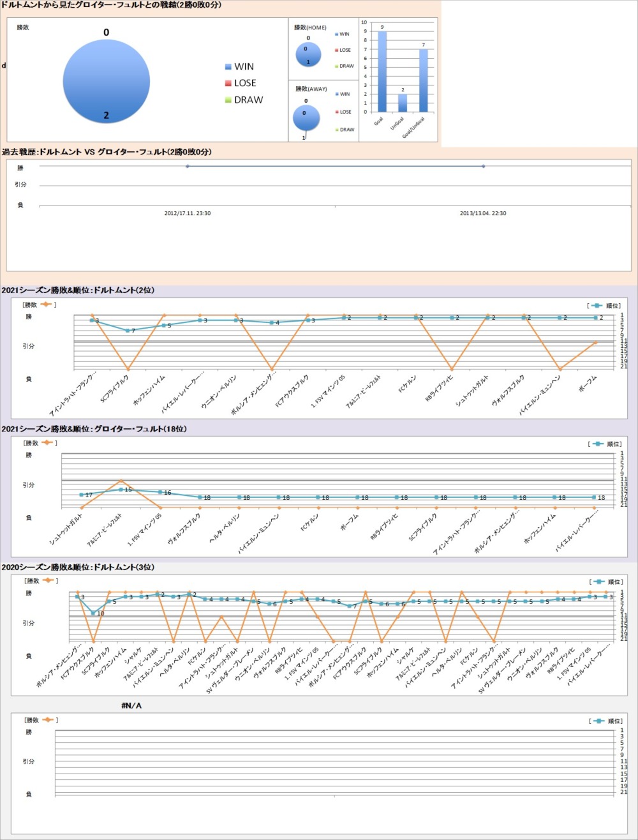Click the Goal bar labeled 9
Viewport: 638px width, 840px height.
point(382,71)
